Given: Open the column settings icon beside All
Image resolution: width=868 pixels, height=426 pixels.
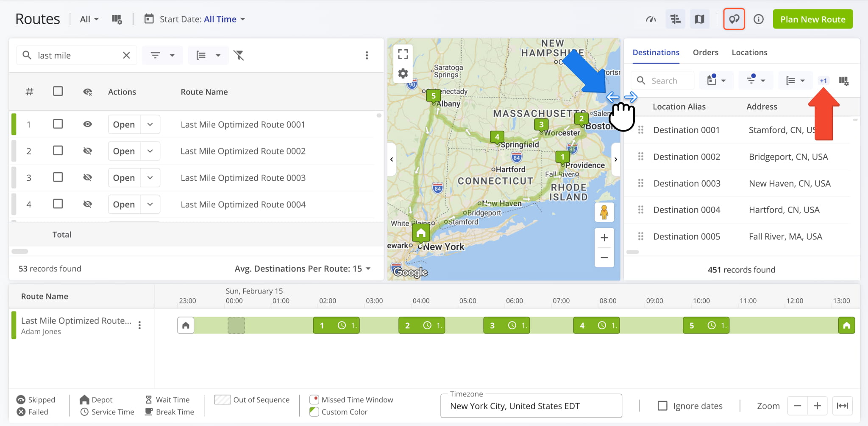Looking at the screenshot, I should pos(117,19).
